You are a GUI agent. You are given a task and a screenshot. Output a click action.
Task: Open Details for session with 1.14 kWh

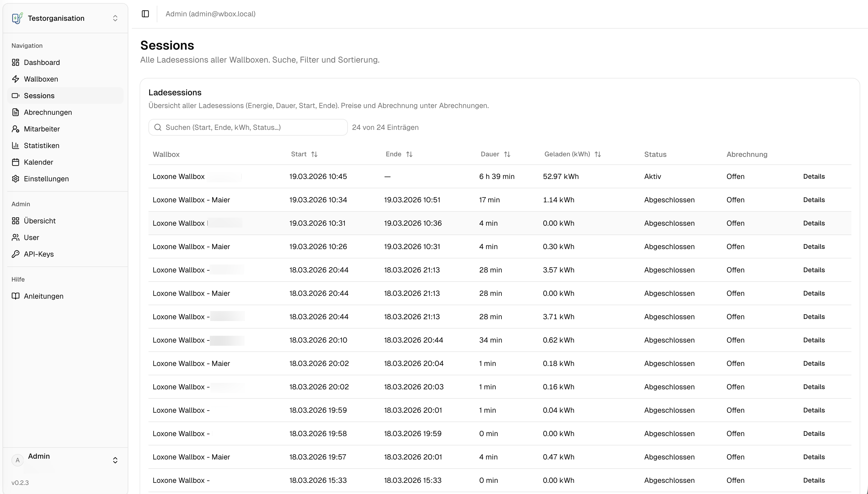click(x=814, y=200)
